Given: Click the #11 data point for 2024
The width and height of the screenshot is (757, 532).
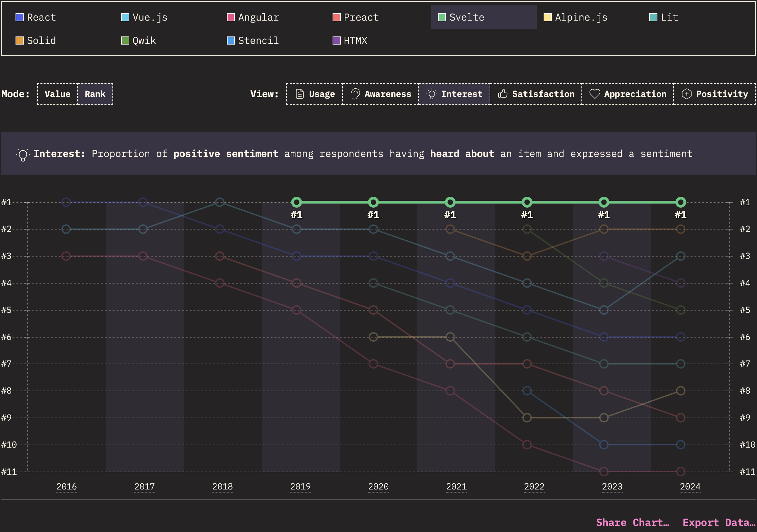Looking at the screenshot, I should coord(681,472).
